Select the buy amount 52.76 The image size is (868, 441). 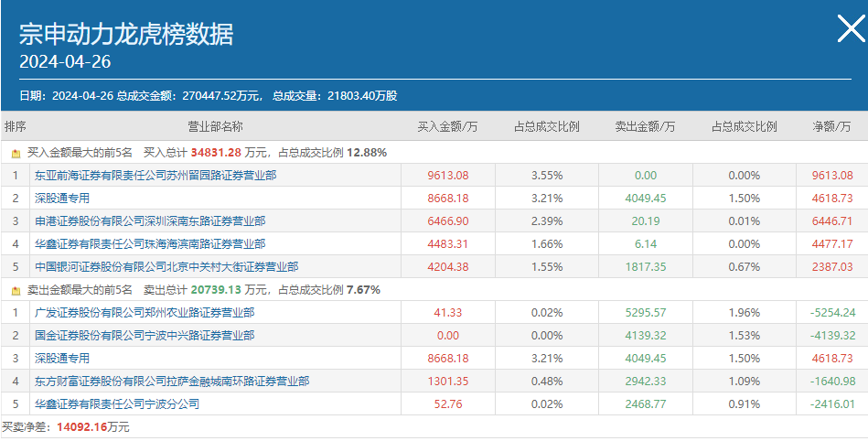click(448, 403)
